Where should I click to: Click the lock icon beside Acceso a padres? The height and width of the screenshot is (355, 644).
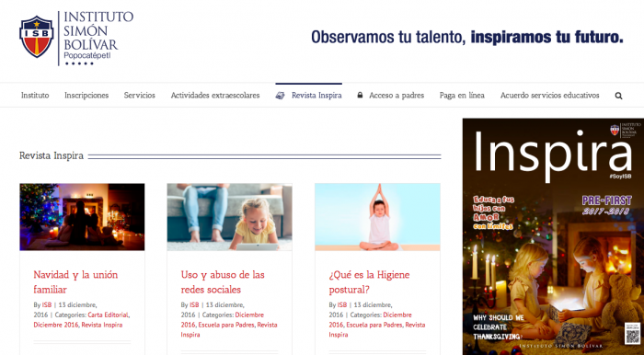coord(360,96)
